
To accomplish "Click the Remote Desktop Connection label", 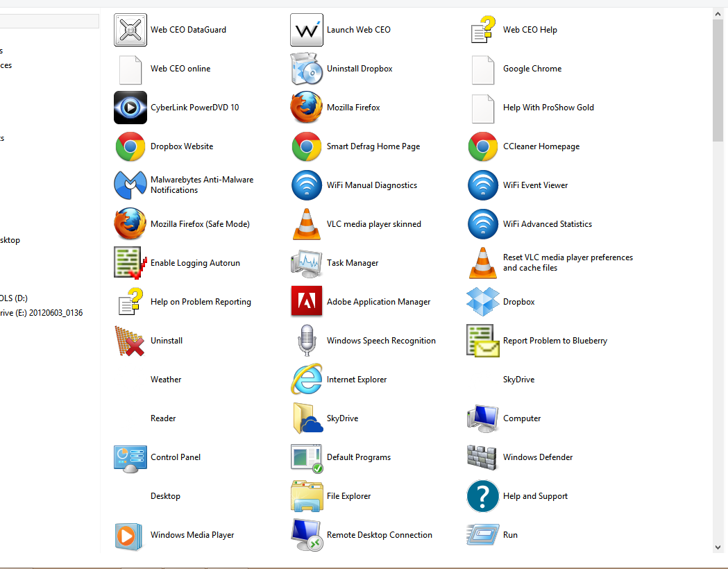I will click(x=380, y=535).
